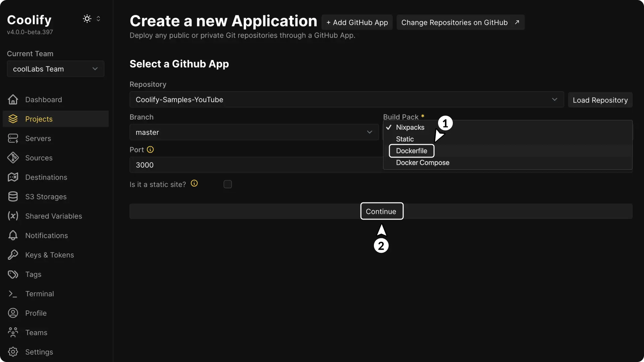Check the static site checkbox

(228, 184)
